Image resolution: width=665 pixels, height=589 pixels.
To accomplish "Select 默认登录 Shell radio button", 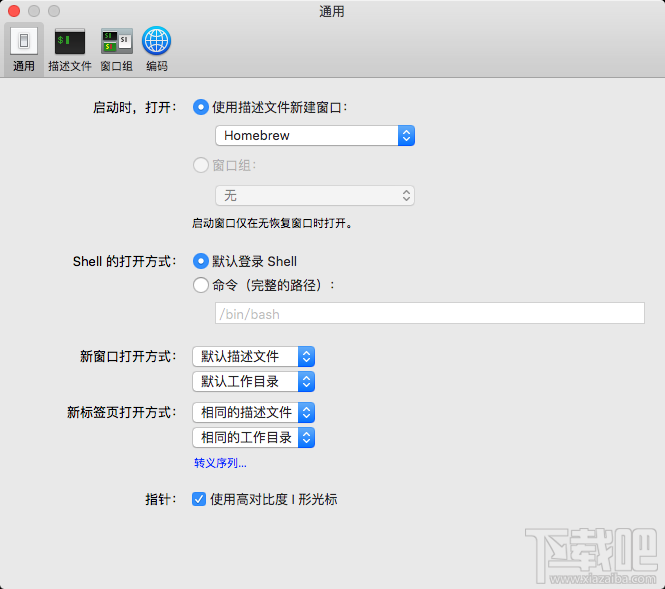I will [201, 261].
